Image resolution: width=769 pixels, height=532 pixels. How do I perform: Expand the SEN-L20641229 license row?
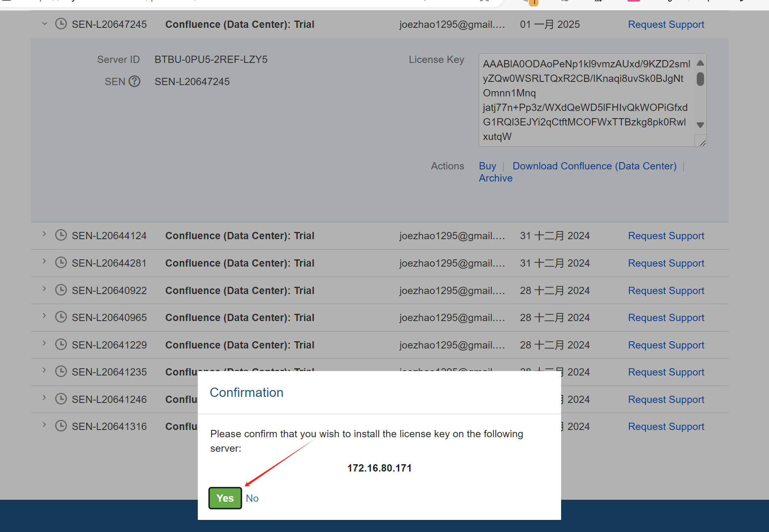pyautogui.click(x=44, y=343)
